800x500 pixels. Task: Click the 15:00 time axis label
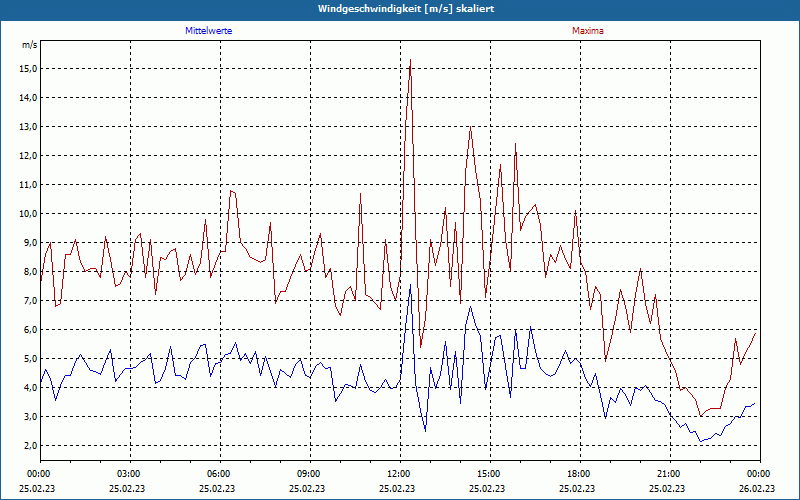click(x=488, y=474)
